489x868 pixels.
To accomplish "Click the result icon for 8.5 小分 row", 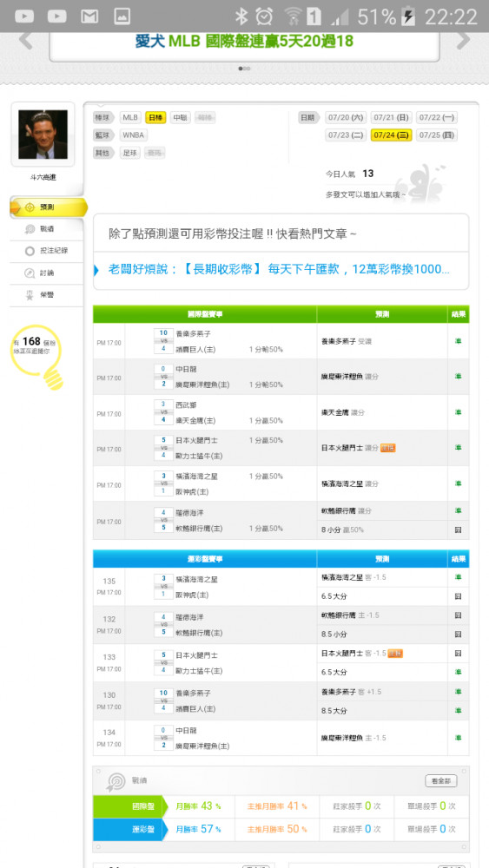I will click(458, 634).
